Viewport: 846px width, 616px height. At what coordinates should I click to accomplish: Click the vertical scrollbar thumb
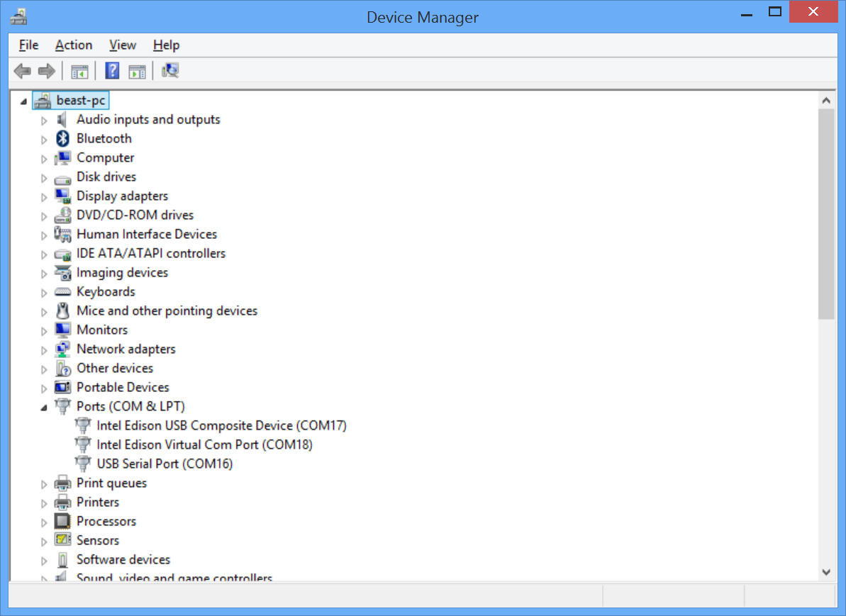pos(826,214)
